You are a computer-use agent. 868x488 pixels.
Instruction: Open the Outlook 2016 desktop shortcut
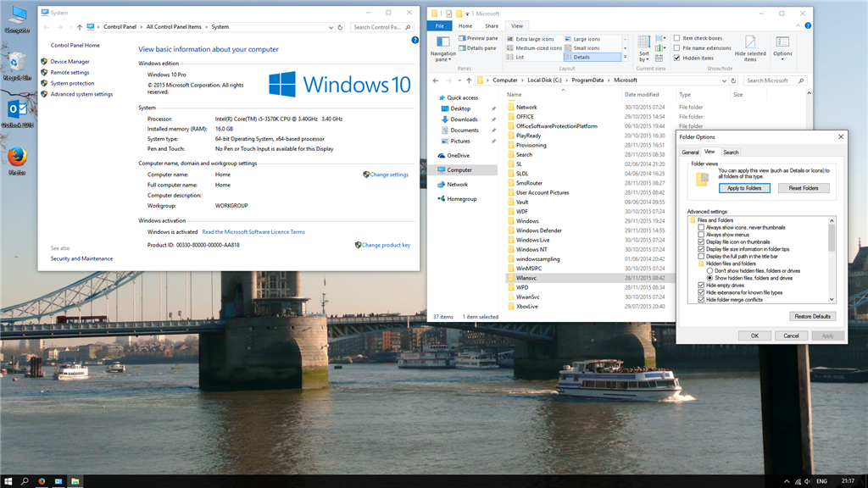coord(17,114)
